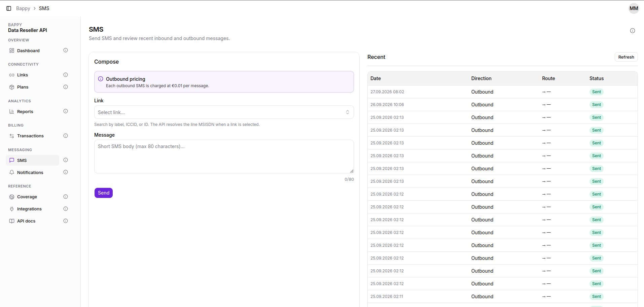
Task: Click the info icon beside SMS page title
Action: click(x=633, y=31)
